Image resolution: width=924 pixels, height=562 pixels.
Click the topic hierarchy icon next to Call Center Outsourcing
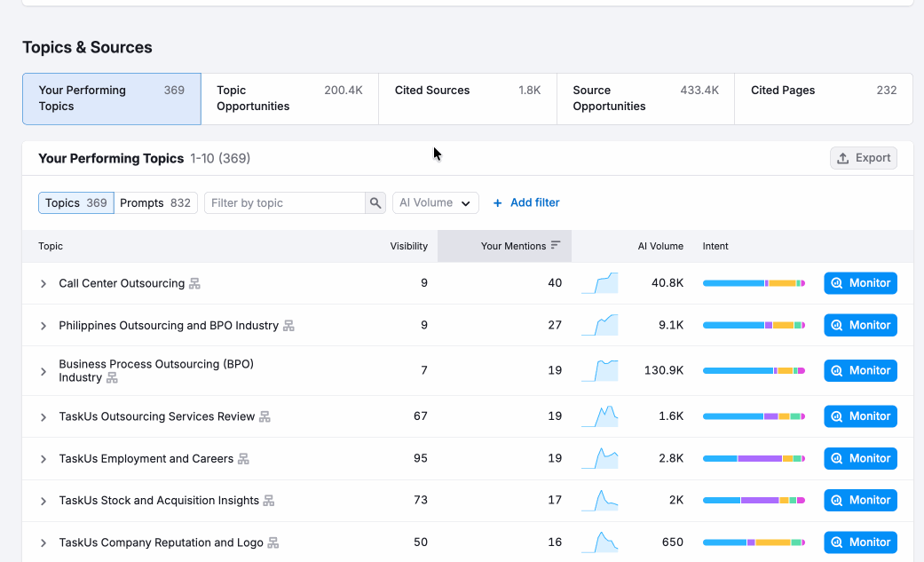194,283
